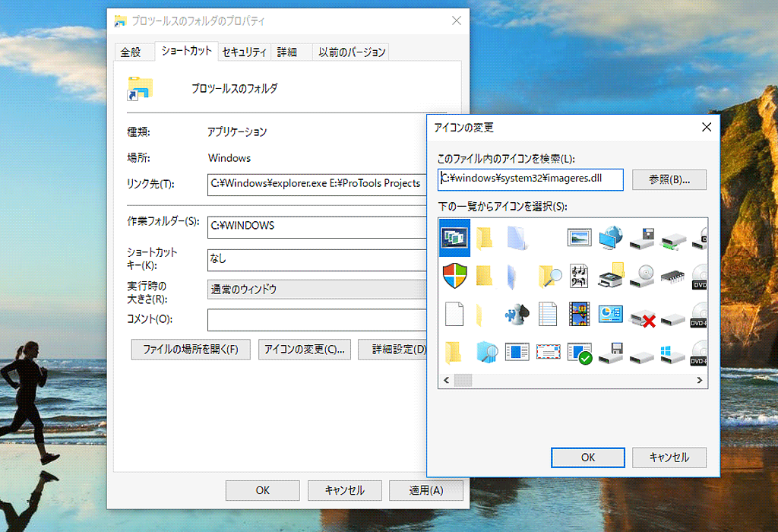Confirm icon choice with OK in アイコンの変更
This screenshot has width=778, height=532.
(588, 458)
